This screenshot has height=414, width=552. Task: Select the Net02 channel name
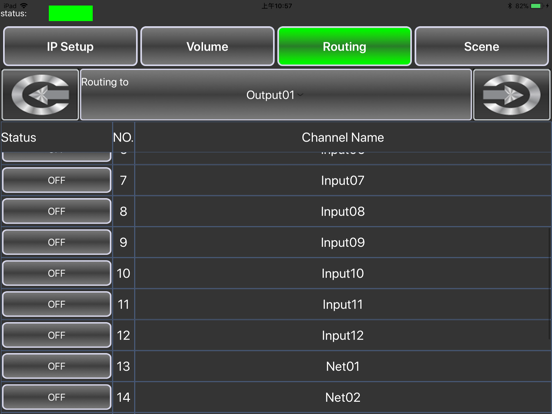tap(343, 397)
